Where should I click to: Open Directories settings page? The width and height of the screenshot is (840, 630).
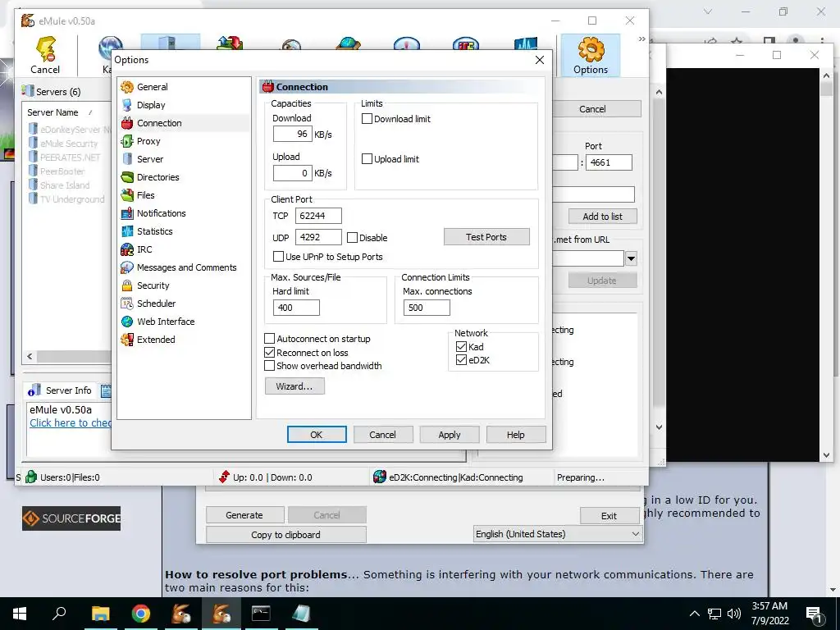click(x=157, y=177)
